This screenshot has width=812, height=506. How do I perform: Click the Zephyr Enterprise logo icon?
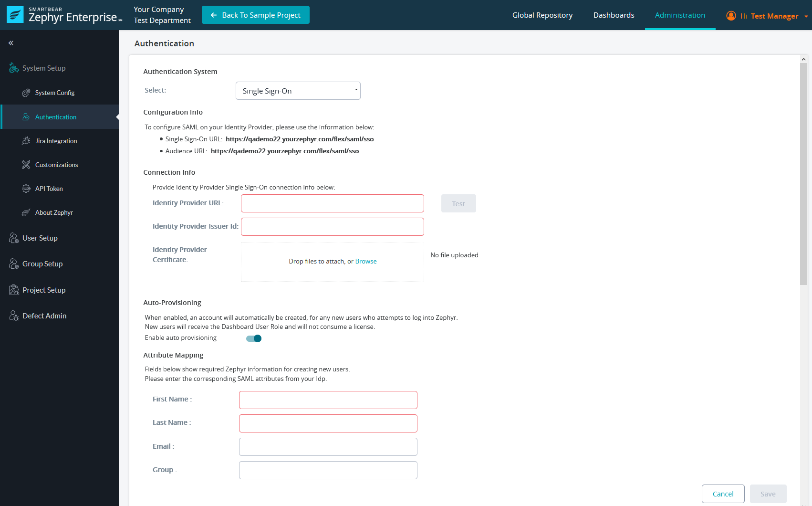coord(15,15)
